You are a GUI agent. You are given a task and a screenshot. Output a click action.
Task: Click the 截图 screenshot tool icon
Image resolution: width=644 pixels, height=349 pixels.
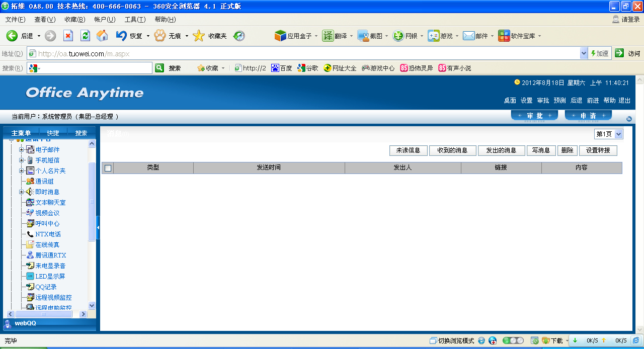tap(364, 36)
